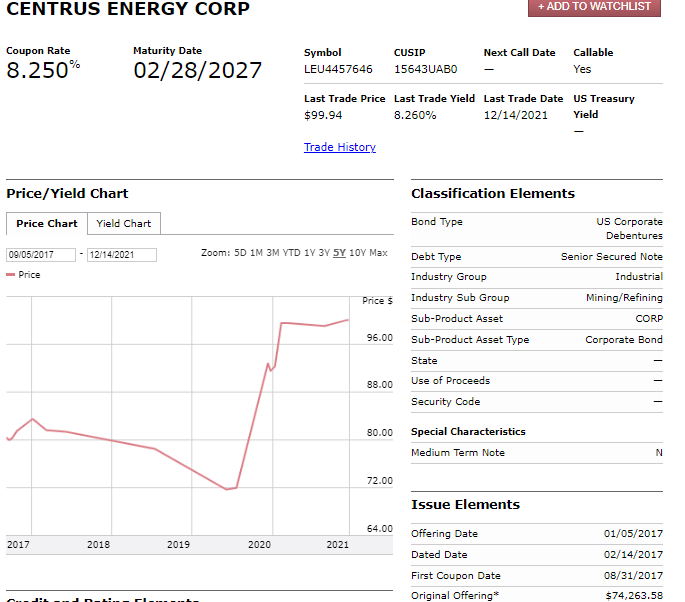Set chart zoom to 5D

click(240, 253)
